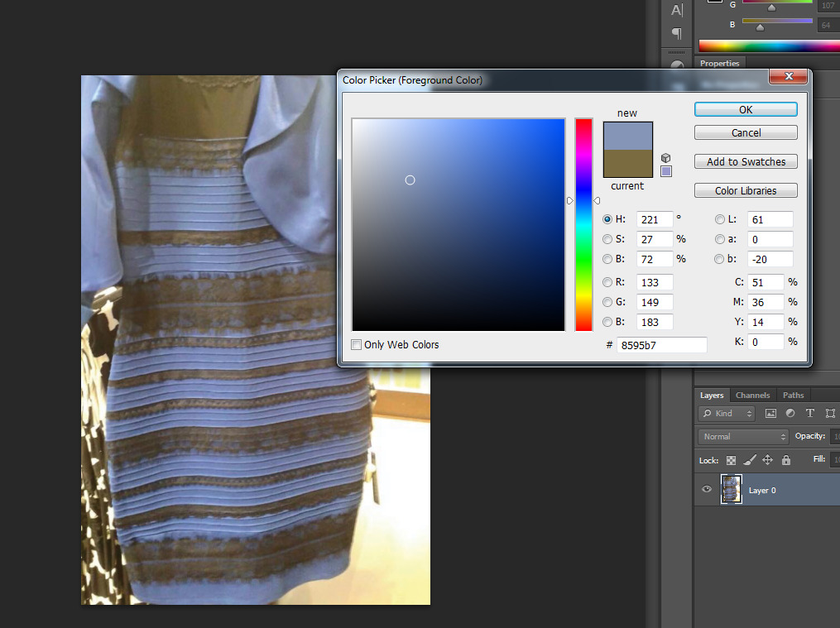The image size is (840, 628).
Task: Switch to the Paths tab
Action: (793, 395)
